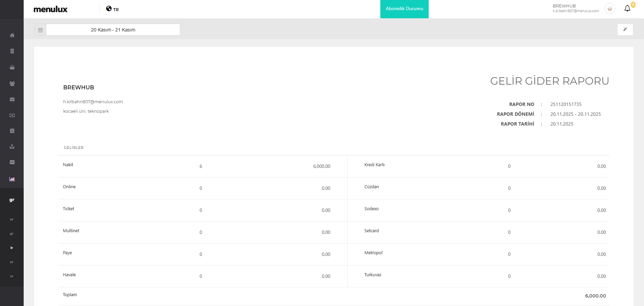Click the Abonelik Durumu button
Viewport: 644px width, 306px height.
(404, 9)
